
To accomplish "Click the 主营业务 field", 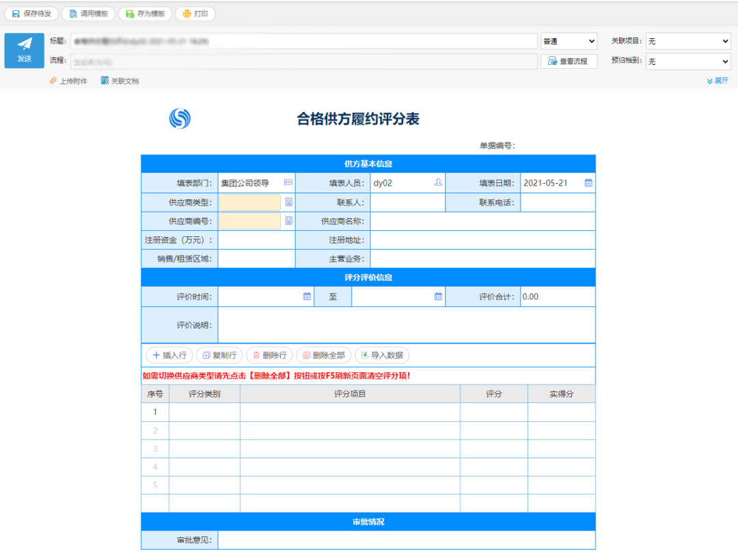I will pyautogui.click(x=483, y=259).
